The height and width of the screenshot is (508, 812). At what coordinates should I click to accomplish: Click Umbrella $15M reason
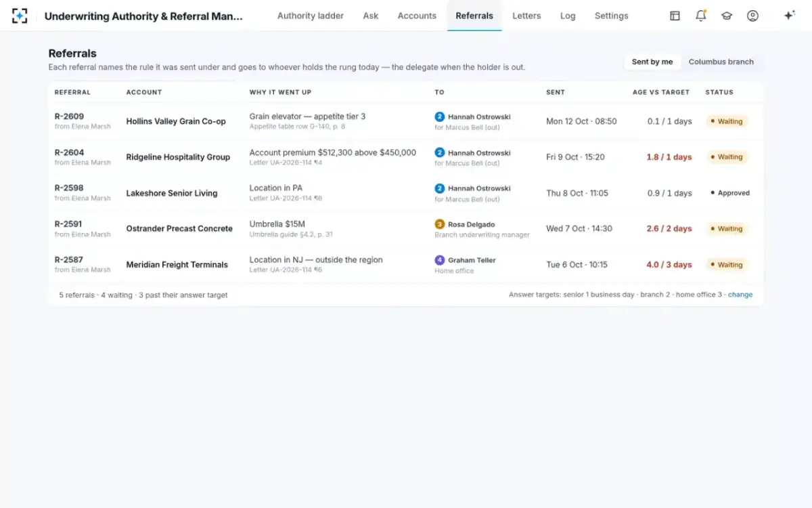click(x=277, y=224)
